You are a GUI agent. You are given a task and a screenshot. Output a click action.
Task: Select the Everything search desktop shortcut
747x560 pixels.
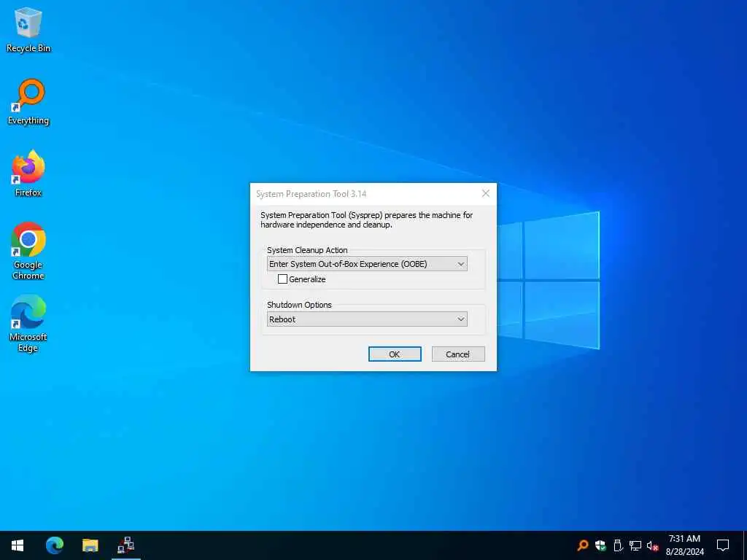coord(28,102)
